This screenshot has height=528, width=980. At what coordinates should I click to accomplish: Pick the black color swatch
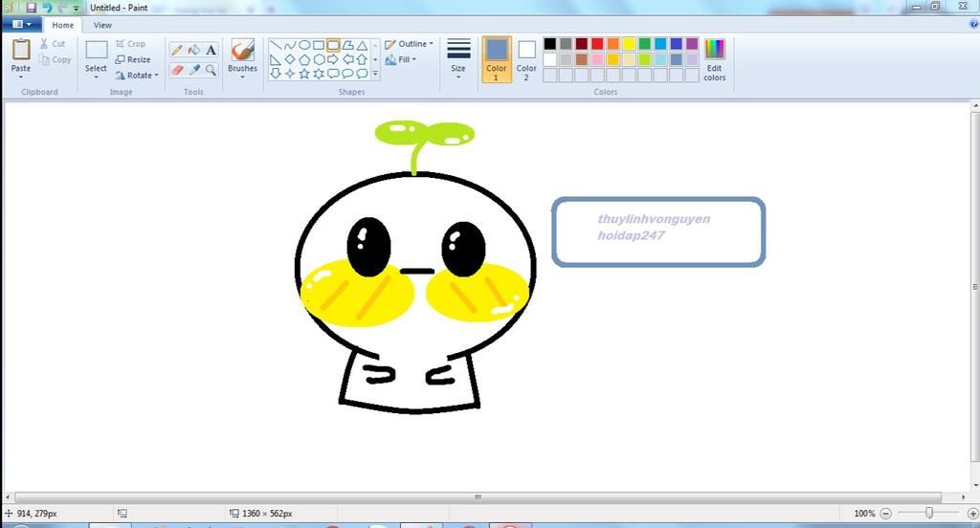point(550,43)
